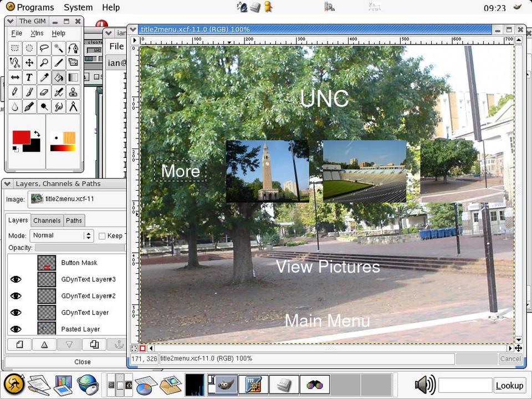Choose the Color Picker eyedropper tool

coord(44,78)
